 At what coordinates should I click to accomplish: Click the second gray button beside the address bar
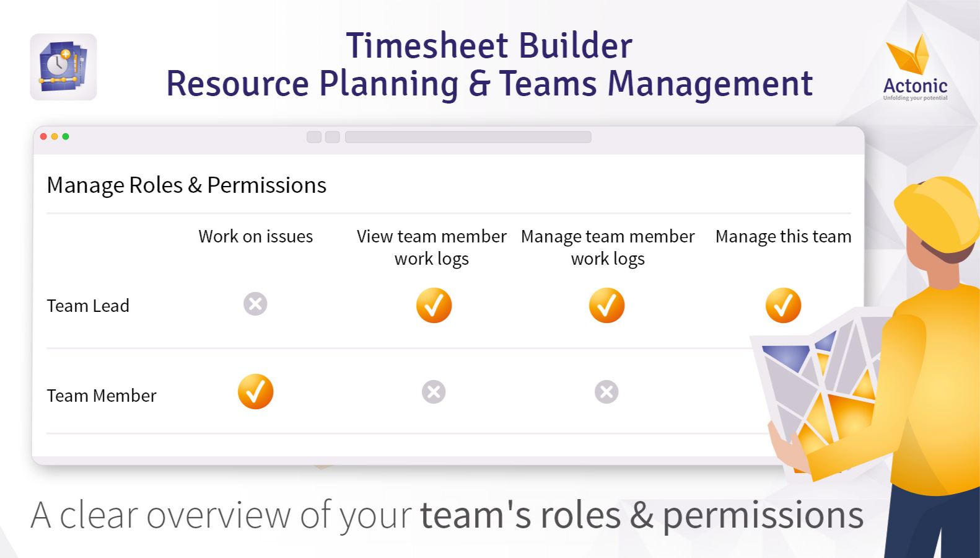[333, 137]
